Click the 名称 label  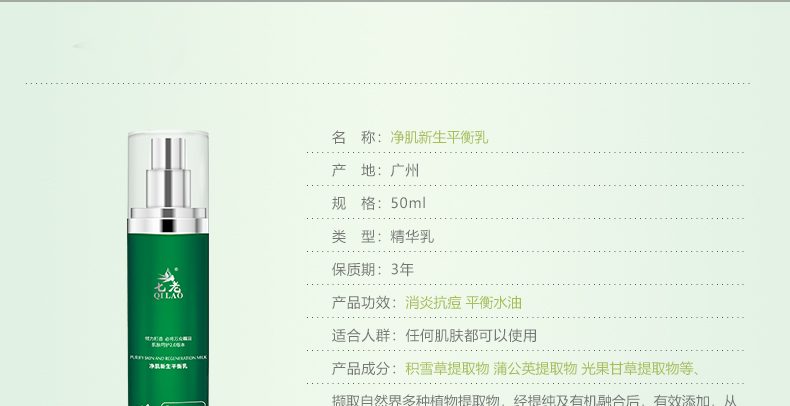click(x=357, y=138)
